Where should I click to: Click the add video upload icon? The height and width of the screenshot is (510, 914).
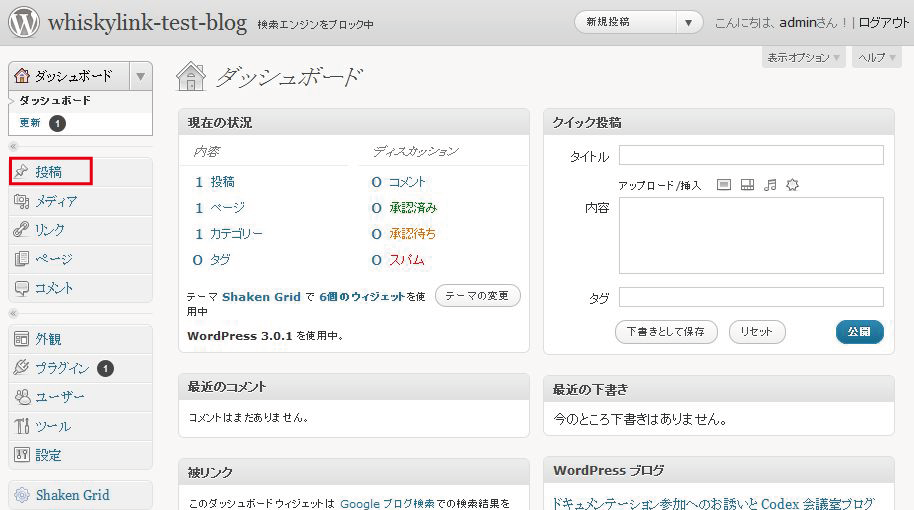(x=747, y=185)
